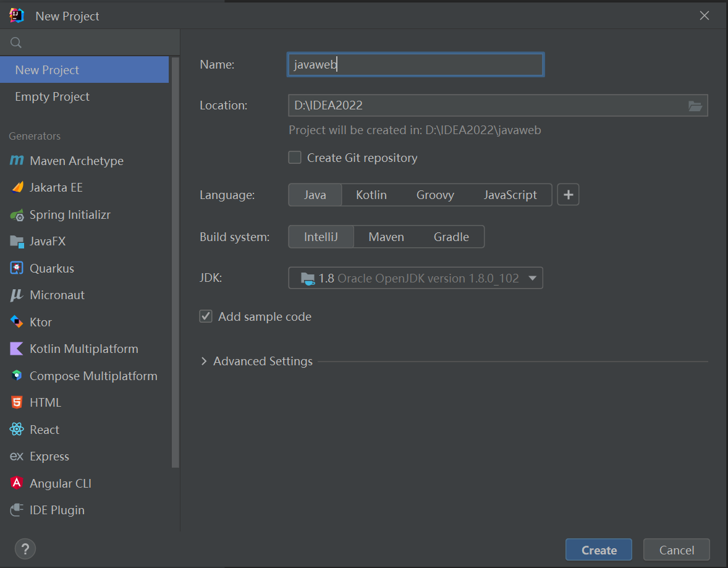The width and height of the screenshot is (728, 568).
Task: Choose Express generator label
Action: 49,457
